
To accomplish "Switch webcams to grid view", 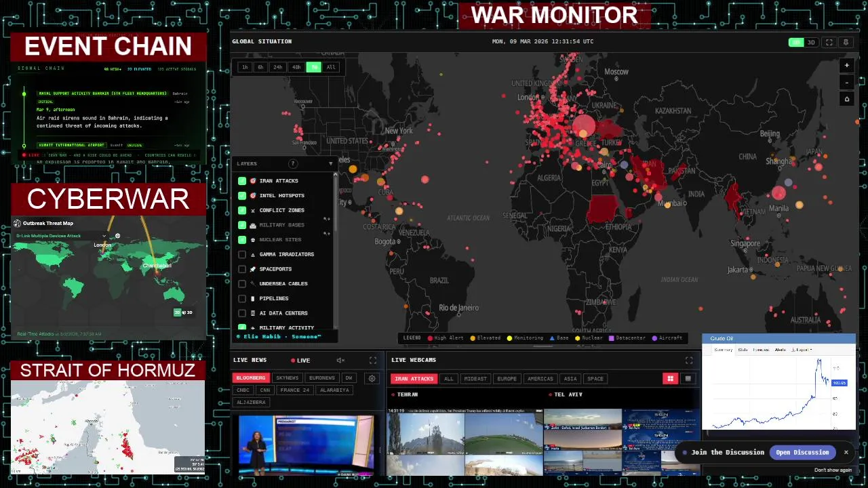I will click(671, 379).
